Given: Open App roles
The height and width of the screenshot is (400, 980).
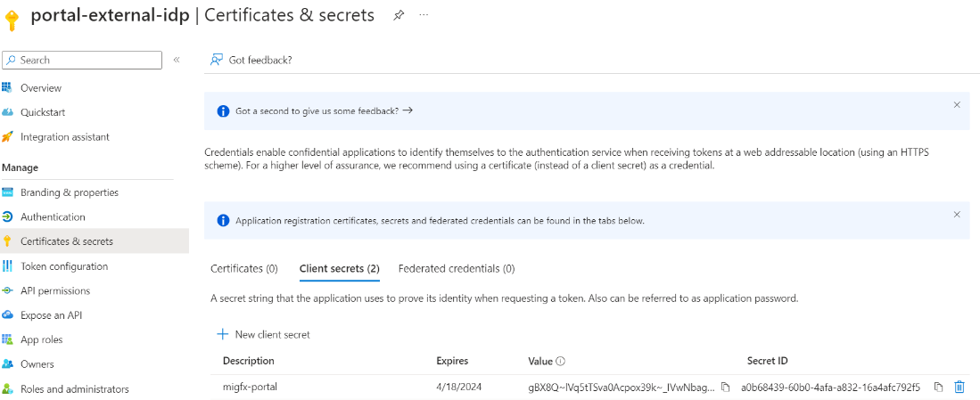Looking at the screenshot, I should [x=41, y=339].
